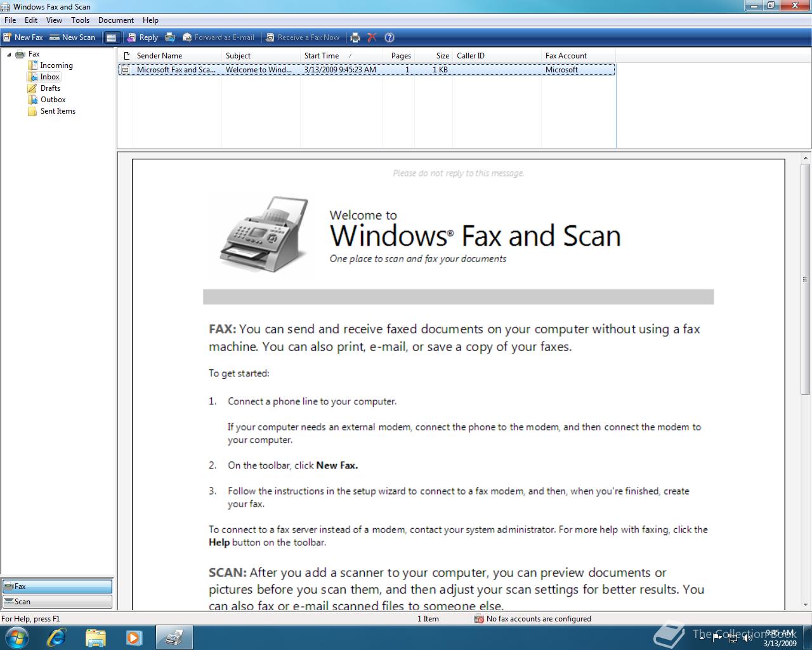Select the Microsoft Fax and Scan message row

coord(367,70)
